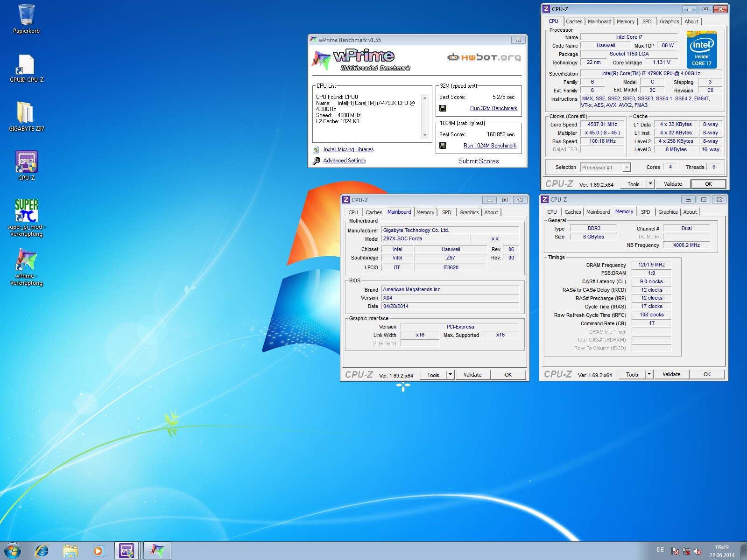The image size is (747, 560).
Task: Click the wrench icon next to Advanced Settings
Action: 316,161
